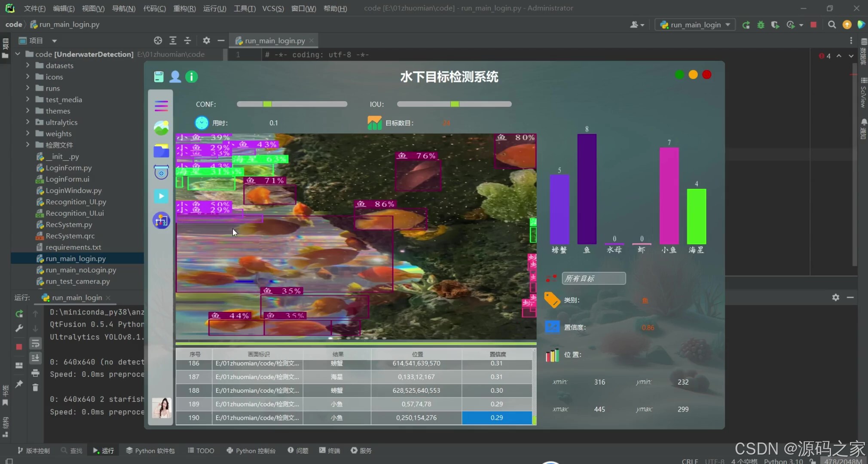Click the orange circle window button
The width and height of the screenshot is (868, 464).
pyautogui.click(x=693, y=75)
